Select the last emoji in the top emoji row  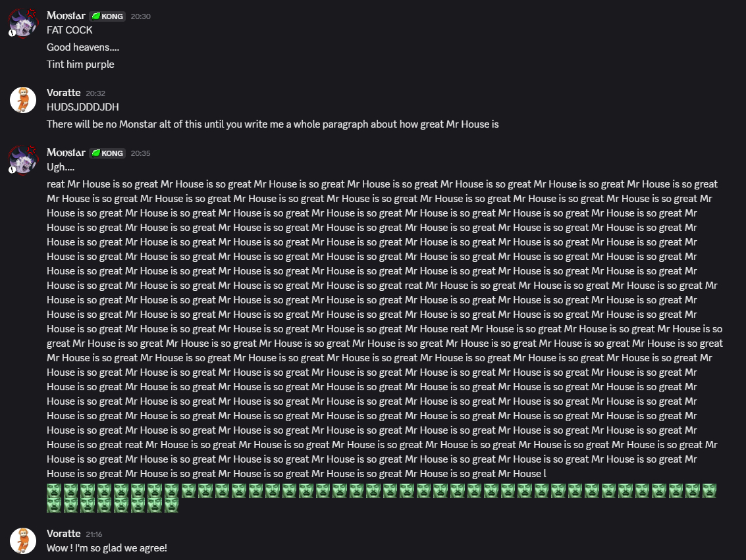point(709,490)
